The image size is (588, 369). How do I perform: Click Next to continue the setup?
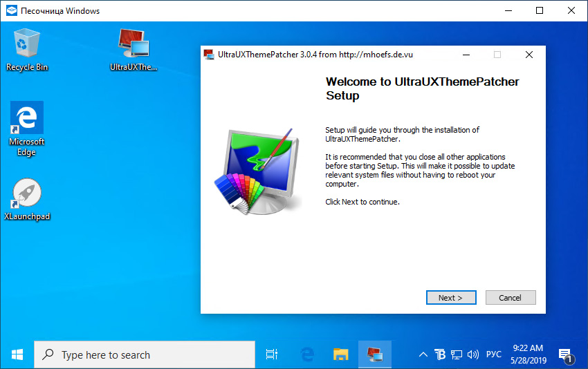pos(451,297)
